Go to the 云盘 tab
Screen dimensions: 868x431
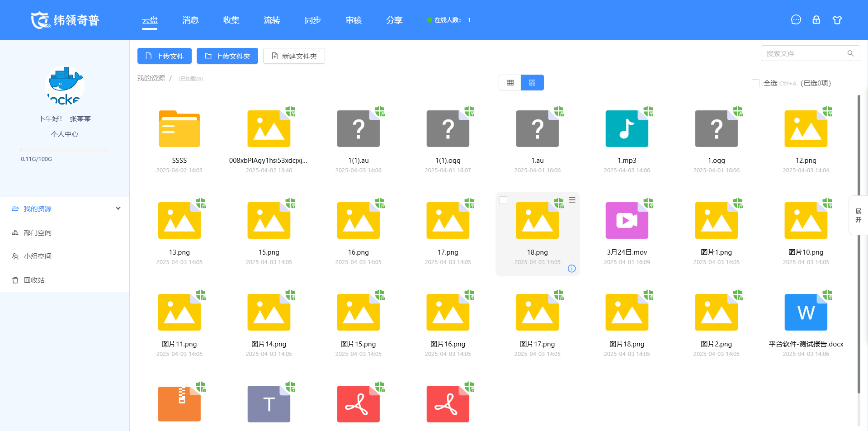click(x=150, y=20)
